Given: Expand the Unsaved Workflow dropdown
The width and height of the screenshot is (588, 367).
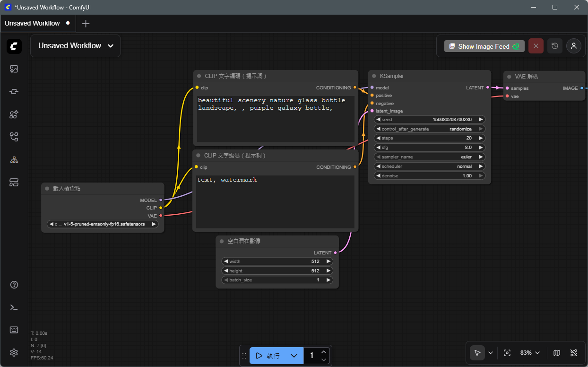Looking at the screenshot, I should click(111, 46).
